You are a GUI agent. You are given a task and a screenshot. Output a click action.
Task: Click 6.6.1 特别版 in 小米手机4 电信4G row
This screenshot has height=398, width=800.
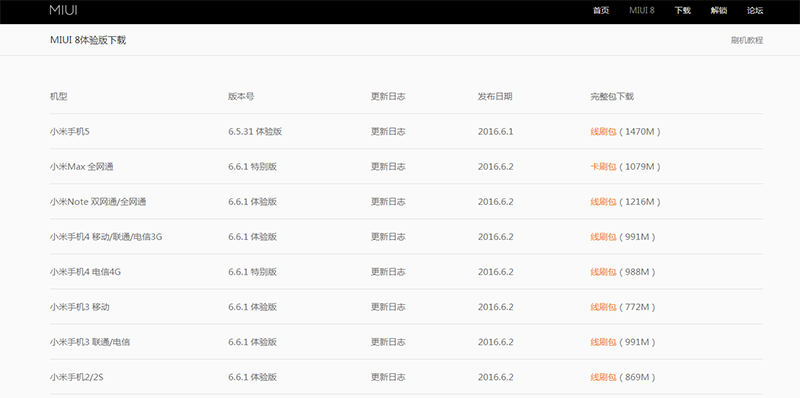coord(253,272)
